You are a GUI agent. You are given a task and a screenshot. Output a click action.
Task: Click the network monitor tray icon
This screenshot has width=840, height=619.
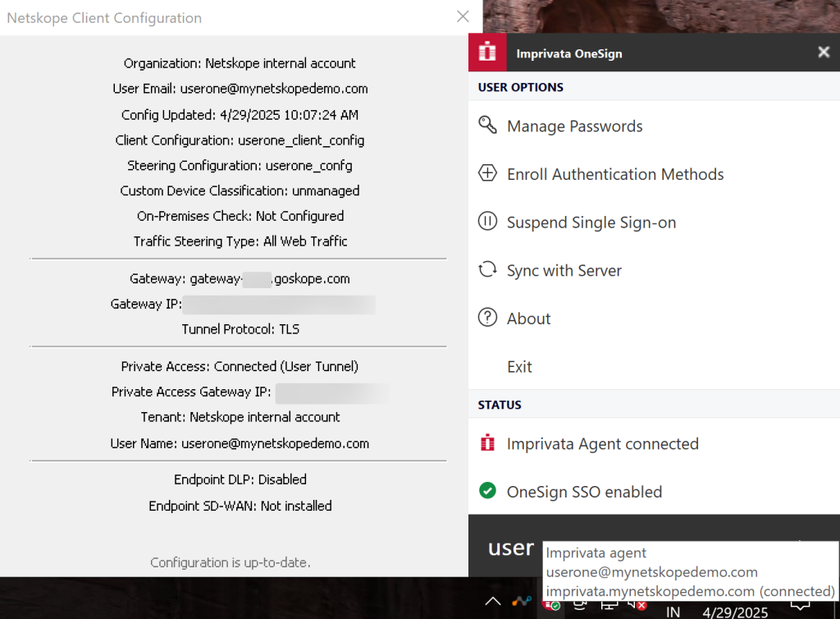point(608,604)
